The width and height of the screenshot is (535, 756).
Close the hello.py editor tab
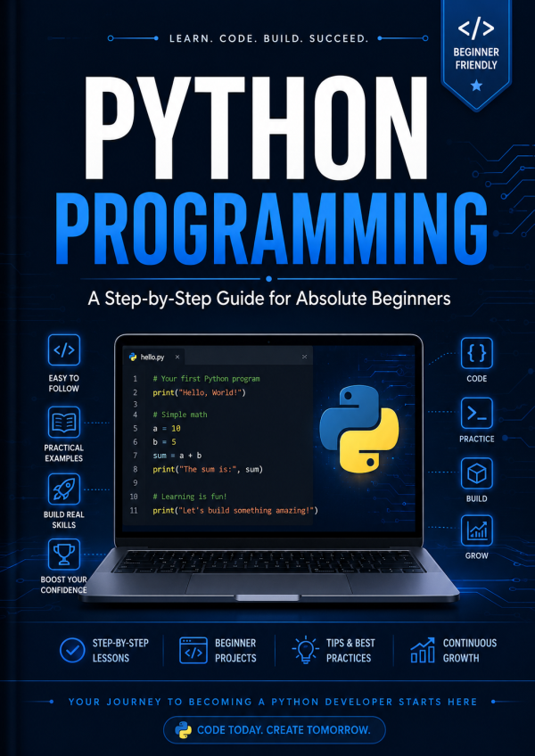[x=177, y=357]
